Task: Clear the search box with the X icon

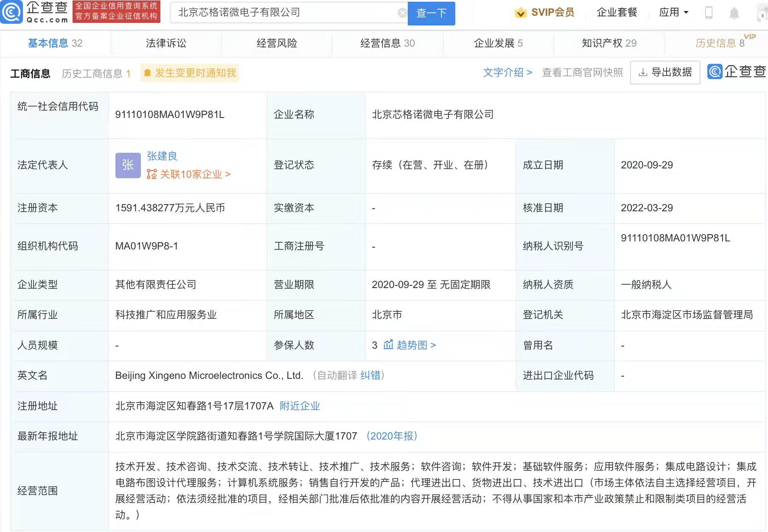Action: [x=402, y=13]
